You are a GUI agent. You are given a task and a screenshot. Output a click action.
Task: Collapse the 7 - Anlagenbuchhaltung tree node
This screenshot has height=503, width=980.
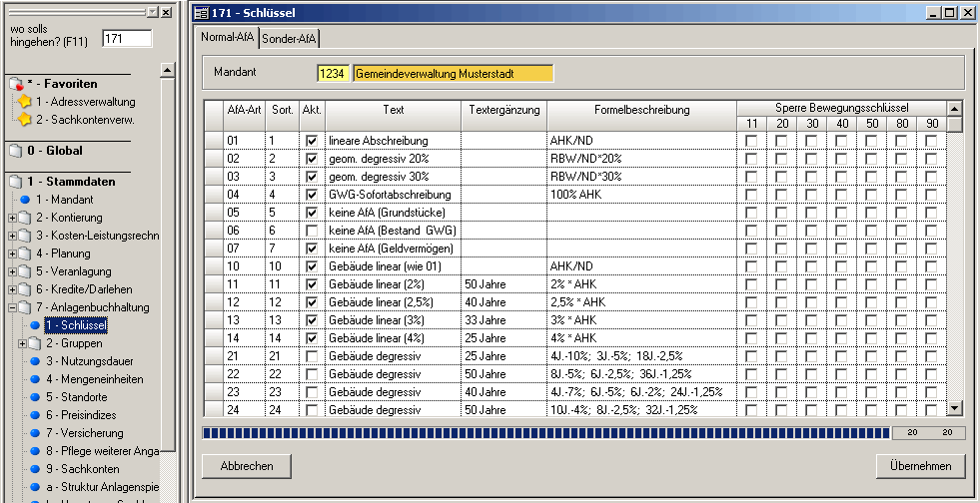12,307
